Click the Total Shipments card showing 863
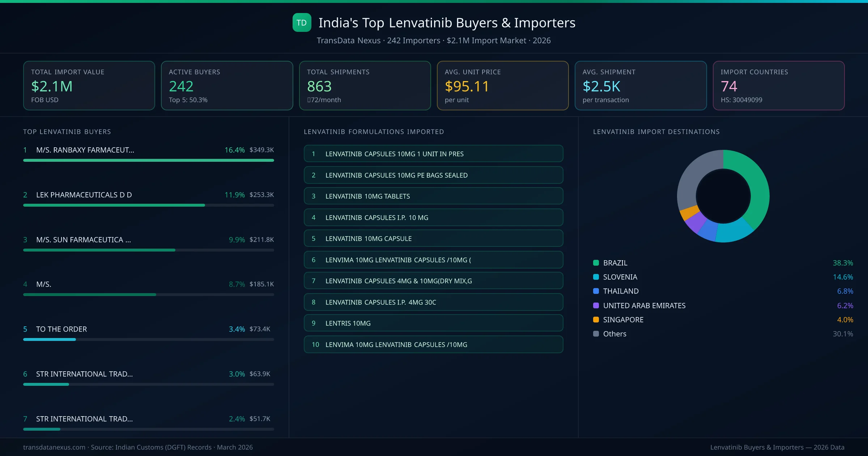The width and height of the screenshot is (868, 456). click(365, 85)
